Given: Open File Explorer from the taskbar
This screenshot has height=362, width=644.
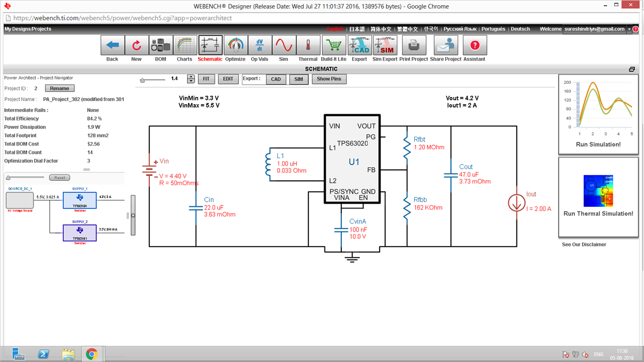Looking at the screenshot, I should coord(69,354).
